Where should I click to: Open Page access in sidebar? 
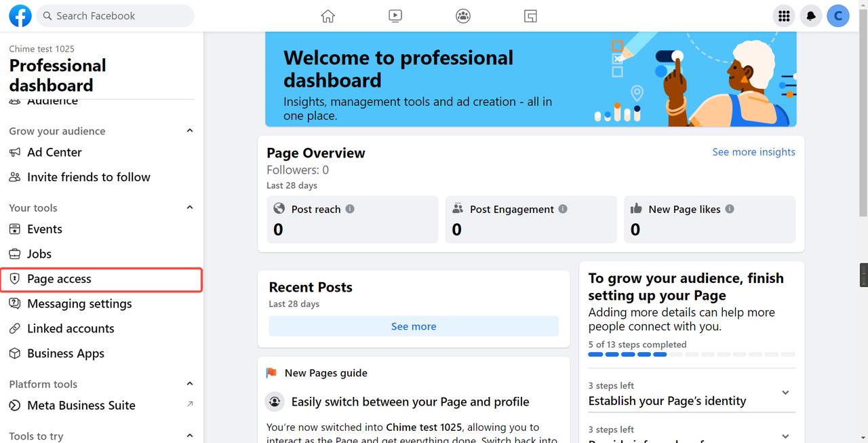click(59, 279)
